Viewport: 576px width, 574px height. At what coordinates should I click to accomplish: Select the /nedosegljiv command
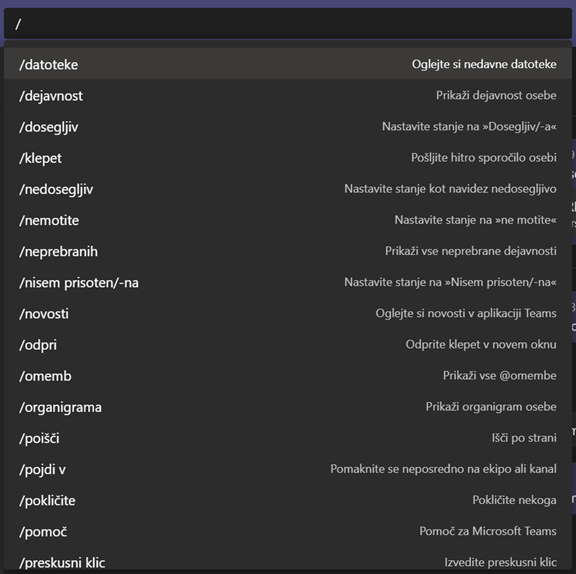pos(288,189)
